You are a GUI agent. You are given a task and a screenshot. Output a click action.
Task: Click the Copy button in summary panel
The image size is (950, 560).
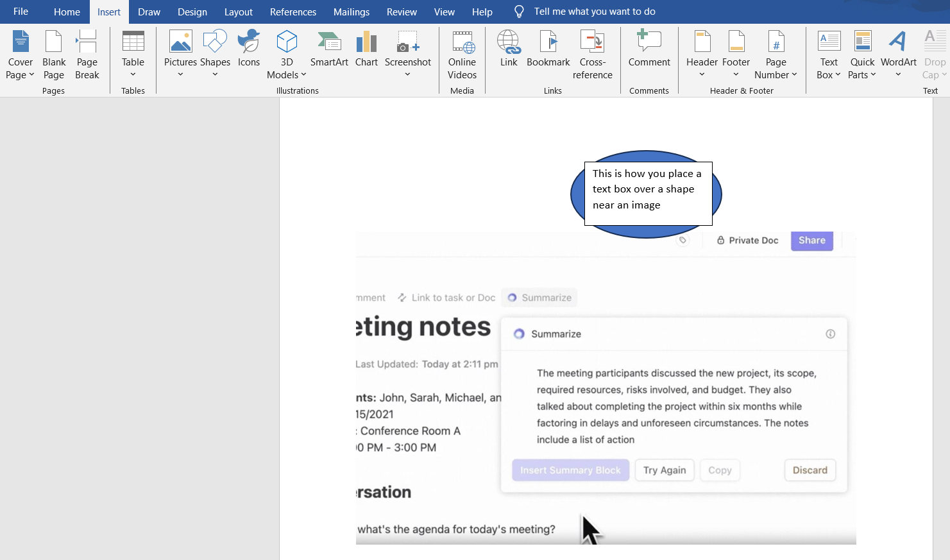coord(720,470)
